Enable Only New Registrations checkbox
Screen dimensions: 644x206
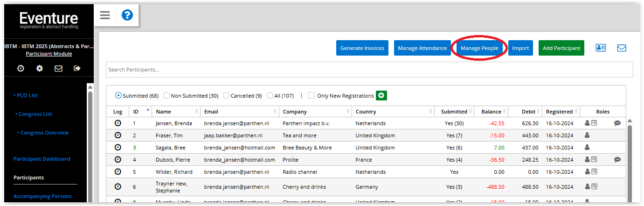(x=311, y=96)
